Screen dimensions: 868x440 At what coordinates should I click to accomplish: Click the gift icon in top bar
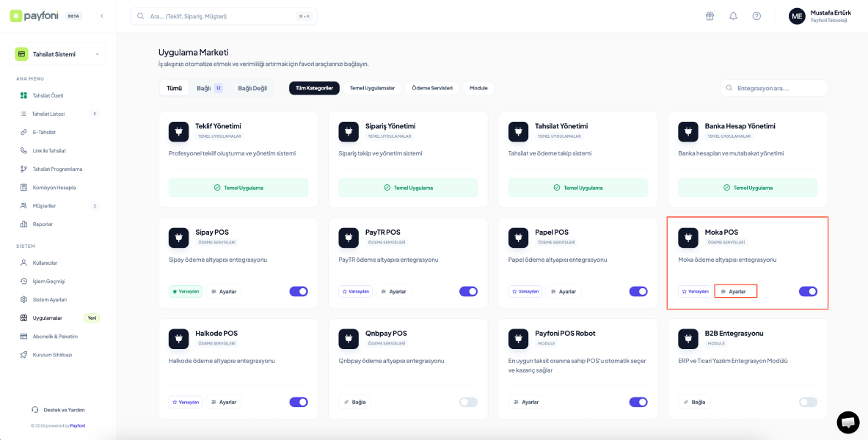point(710,16)
